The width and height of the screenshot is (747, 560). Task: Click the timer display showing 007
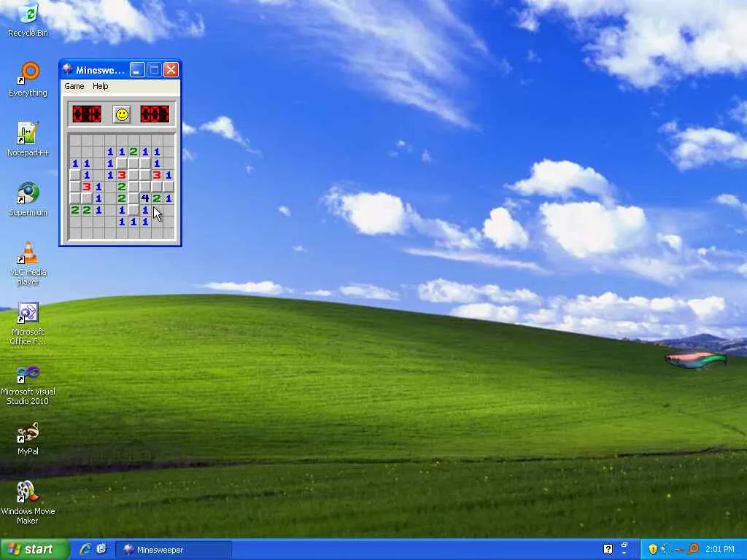point(155,114)
